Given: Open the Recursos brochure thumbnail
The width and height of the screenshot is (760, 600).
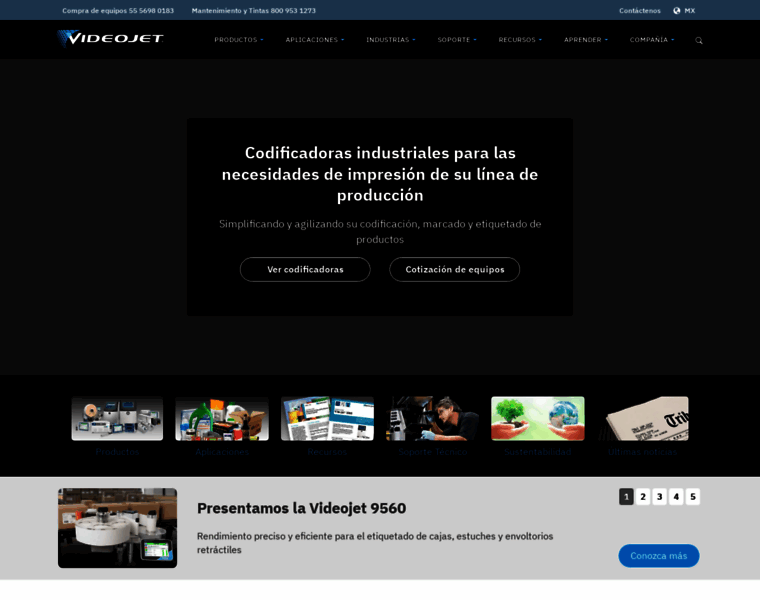Looking at the screenshot, I should click(327, 418).
